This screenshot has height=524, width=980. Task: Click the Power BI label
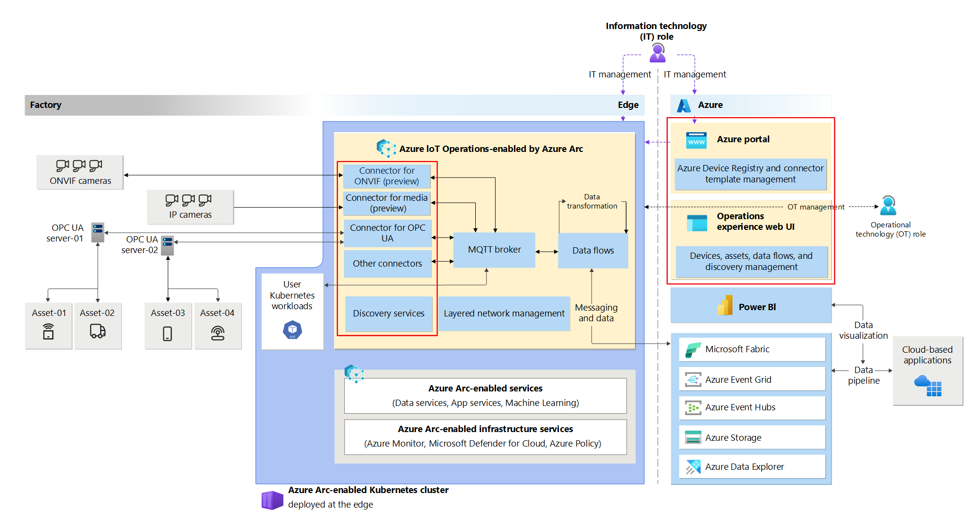coord(757,307)
